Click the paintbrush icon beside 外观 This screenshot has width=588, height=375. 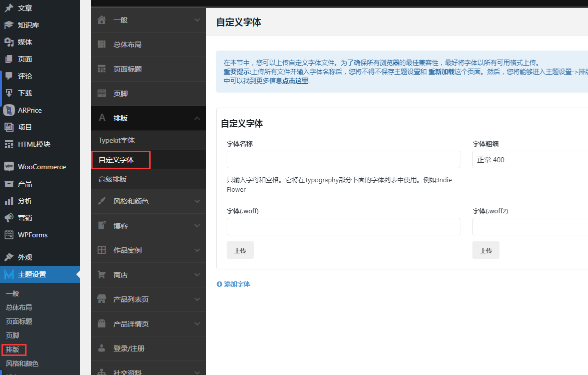click(x=9, y=257)
